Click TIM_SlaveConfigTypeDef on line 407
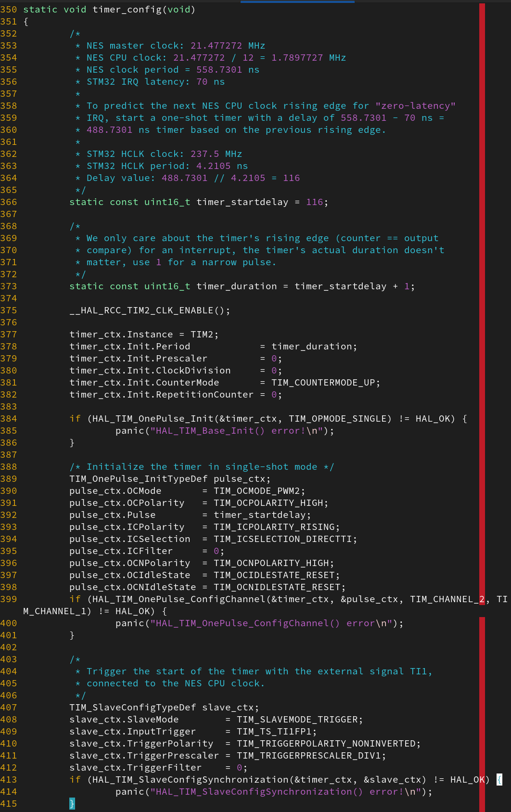This screenshot has height=812, width=511. [133, 708]
